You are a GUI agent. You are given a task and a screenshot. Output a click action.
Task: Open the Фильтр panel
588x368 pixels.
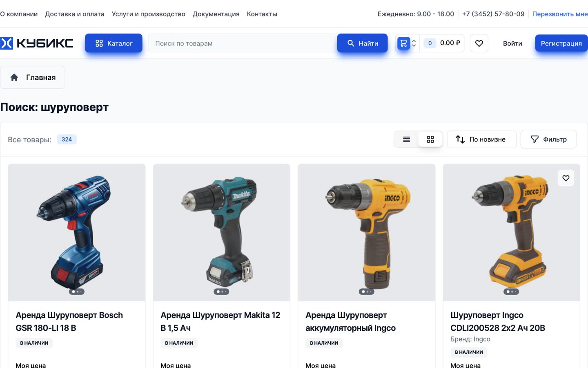click(x=548, y=139)
